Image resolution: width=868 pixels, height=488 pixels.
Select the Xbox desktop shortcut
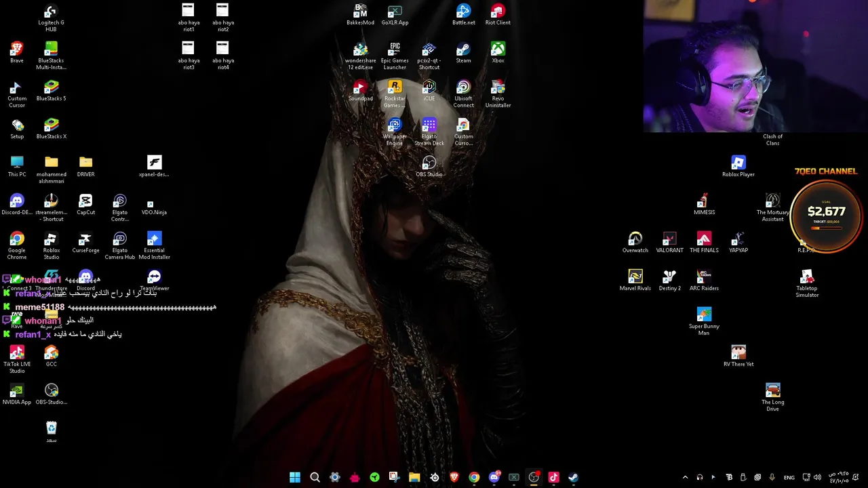(x=498, y=53)
